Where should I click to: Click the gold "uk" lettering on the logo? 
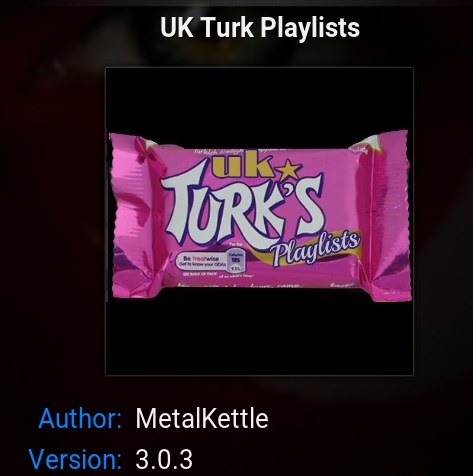(243, 167)
